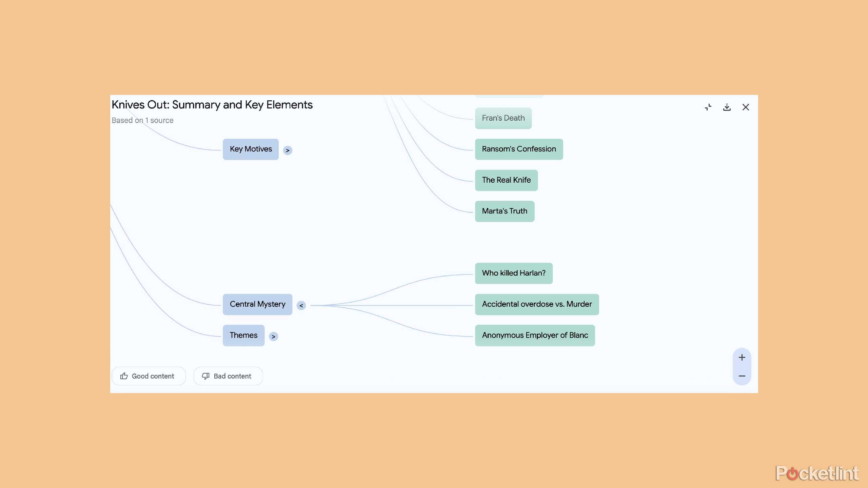The height and width of the screenshot is (488, 868).
Task: Click the zoom out (−) control
Action: 742,376
